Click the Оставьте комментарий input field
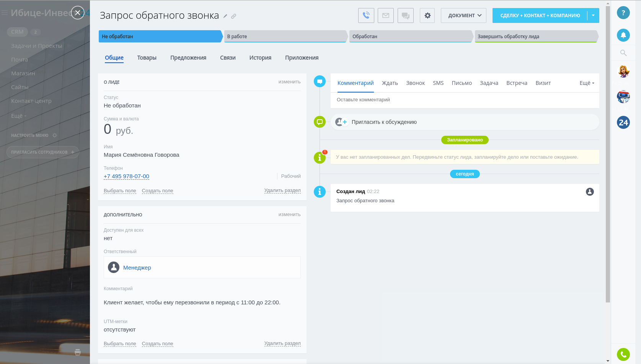641x364 pixels. click(x=464, y=100)
